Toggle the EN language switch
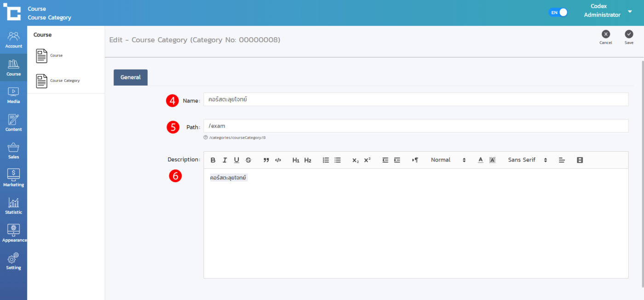Image resolution: width=644 pixels, height=300 pixels. (558, 12)
